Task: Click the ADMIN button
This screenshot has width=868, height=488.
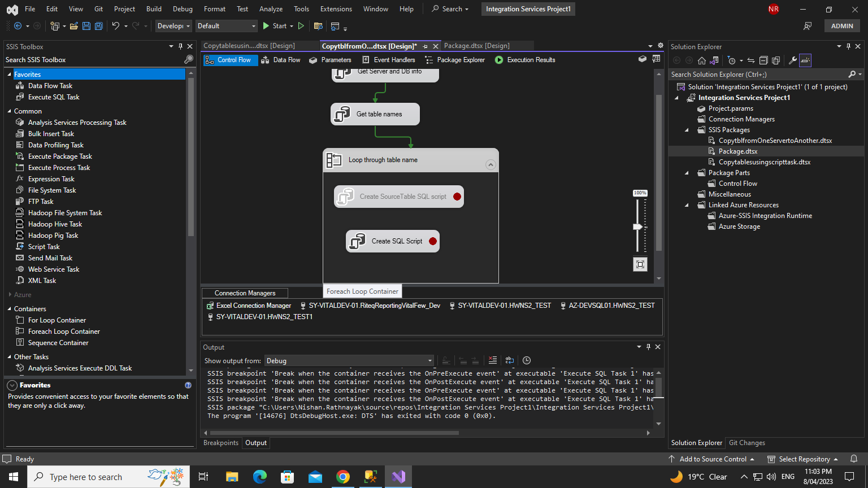Action: [842, 26]
